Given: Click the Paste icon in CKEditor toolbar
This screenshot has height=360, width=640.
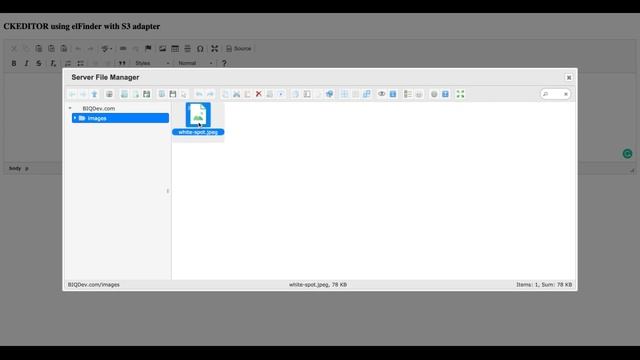Looking at the screenshot, I should 38,49.
